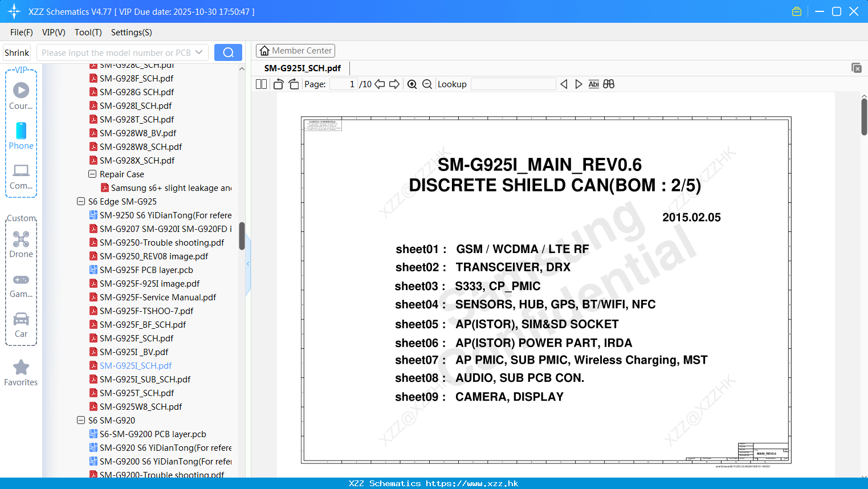
Task: Rotate page clockwise icon
Action: (x=294, y=84)
